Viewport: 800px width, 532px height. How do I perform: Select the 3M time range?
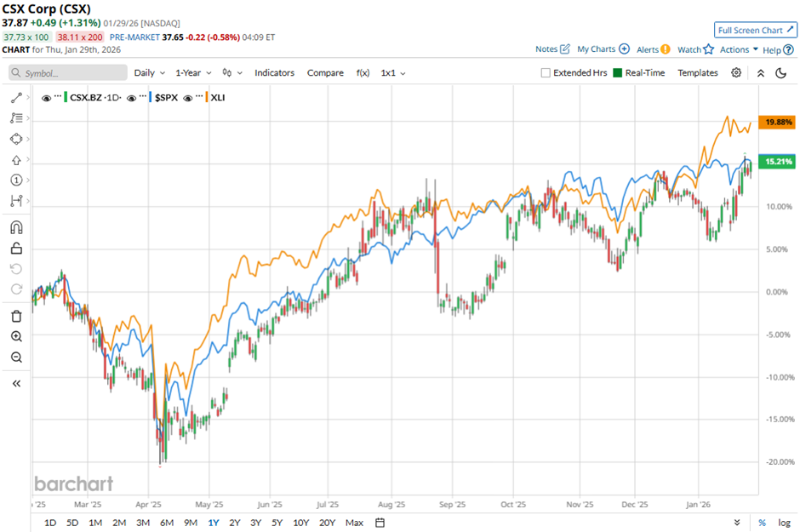point(143,523)
